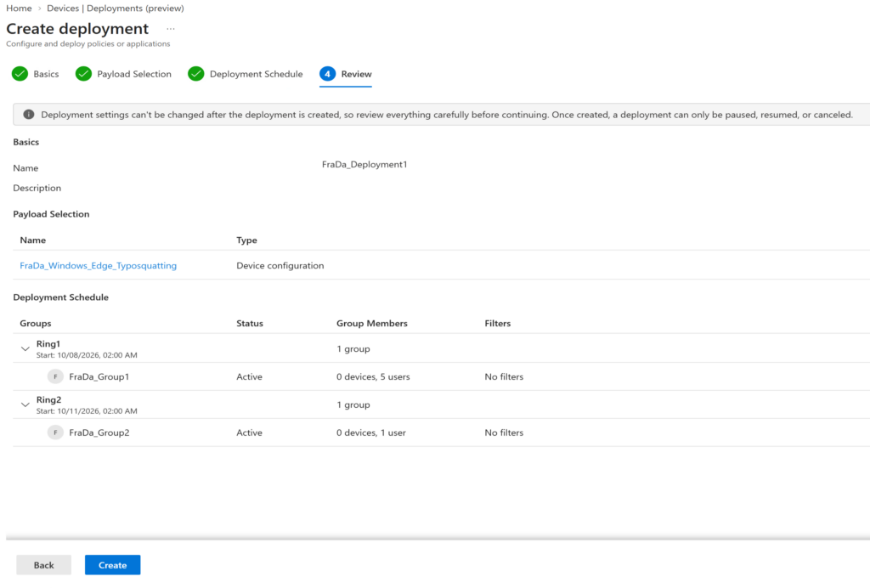Click the 'Device configuration' type cell
Viewport: 870px width, 588px height.
(280, 266)
